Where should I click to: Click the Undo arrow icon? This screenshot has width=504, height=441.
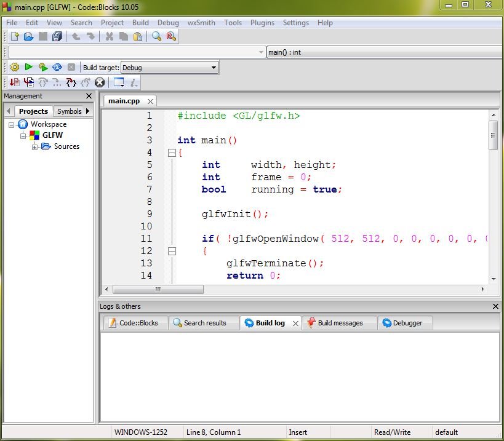(x=76, y=36)
